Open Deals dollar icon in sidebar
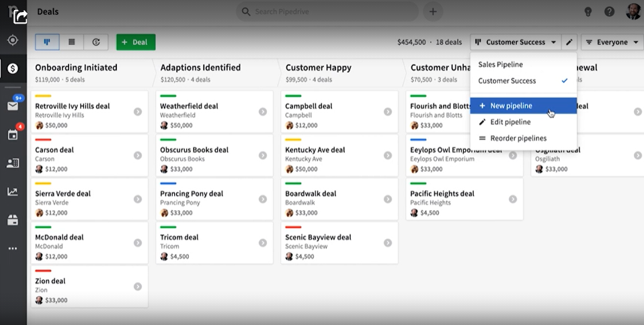Image resolution: width=644 pixels, height=325 pixels. click(x=13, y=68)
